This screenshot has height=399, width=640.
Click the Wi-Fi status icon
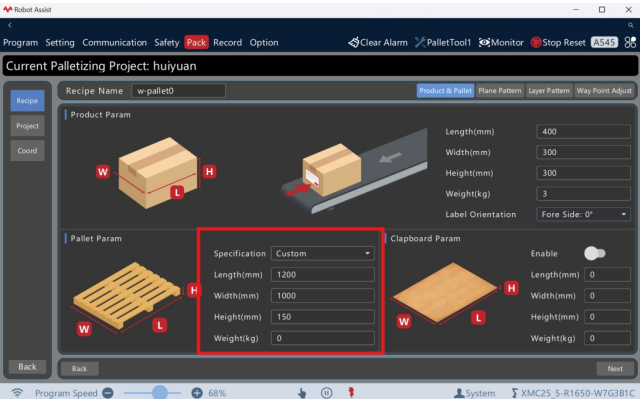pyautogui.click(x=17, y=393)
